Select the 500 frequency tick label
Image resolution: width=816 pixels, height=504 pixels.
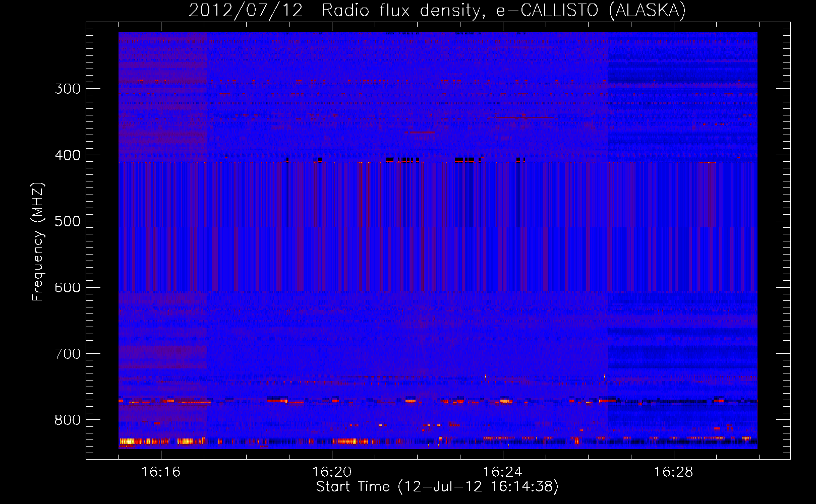coord(68,221)
